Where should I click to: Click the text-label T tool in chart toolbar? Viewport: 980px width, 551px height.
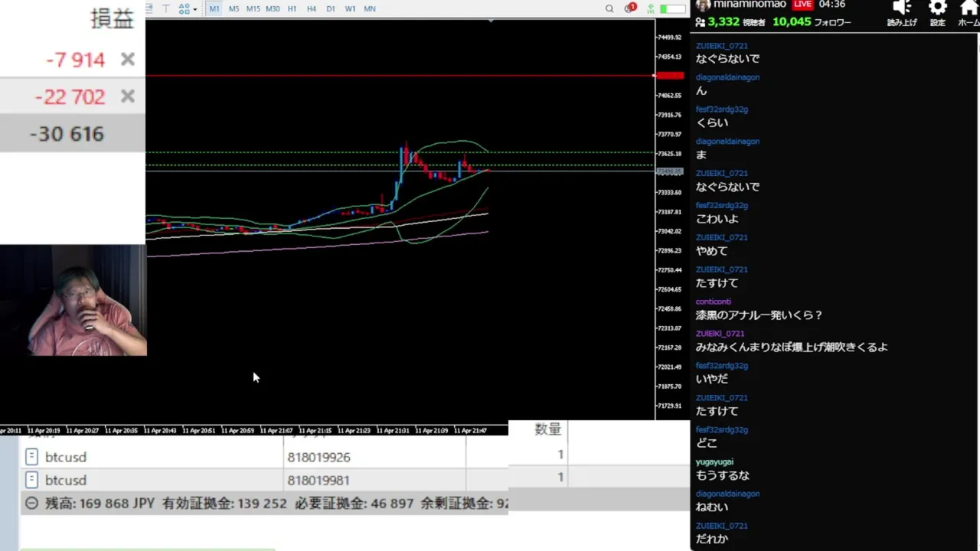pyautogui.click(x=165, y=8)
